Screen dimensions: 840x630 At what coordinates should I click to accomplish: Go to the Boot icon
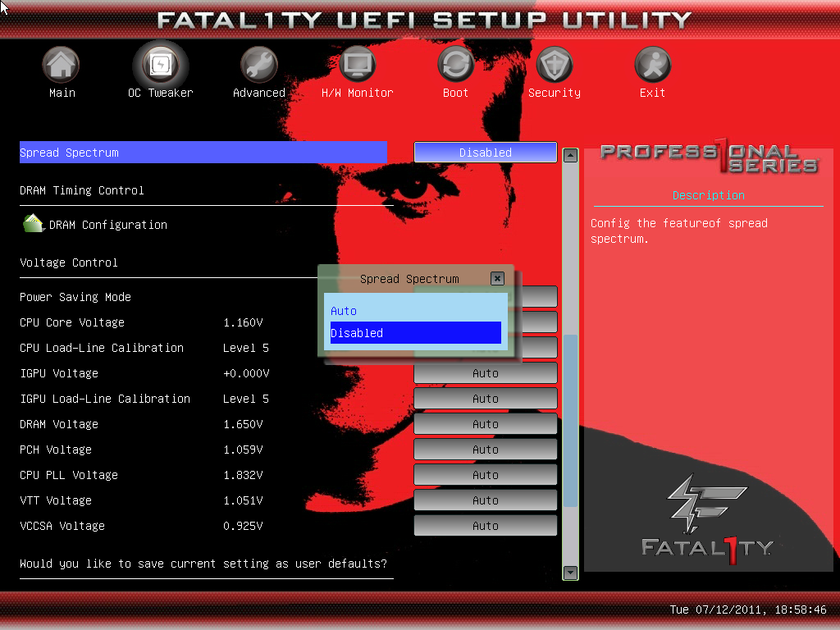pyautogui.click(x=455, y=65)
